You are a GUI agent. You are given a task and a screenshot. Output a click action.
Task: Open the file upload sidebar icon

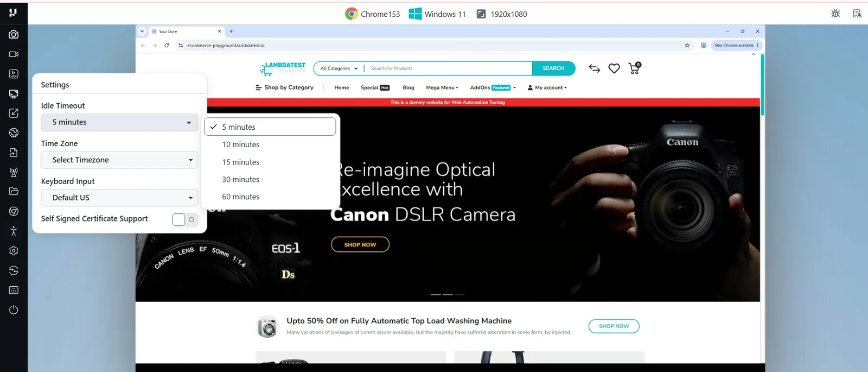click(14, 153)
